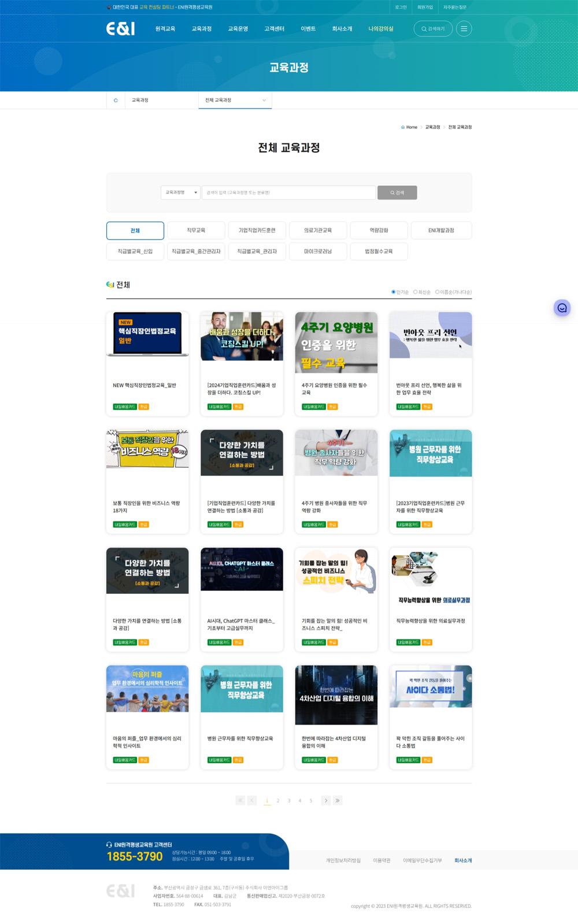Jump to the last page arrow
The width and height of the screenshot is (578, 924).
338,800
